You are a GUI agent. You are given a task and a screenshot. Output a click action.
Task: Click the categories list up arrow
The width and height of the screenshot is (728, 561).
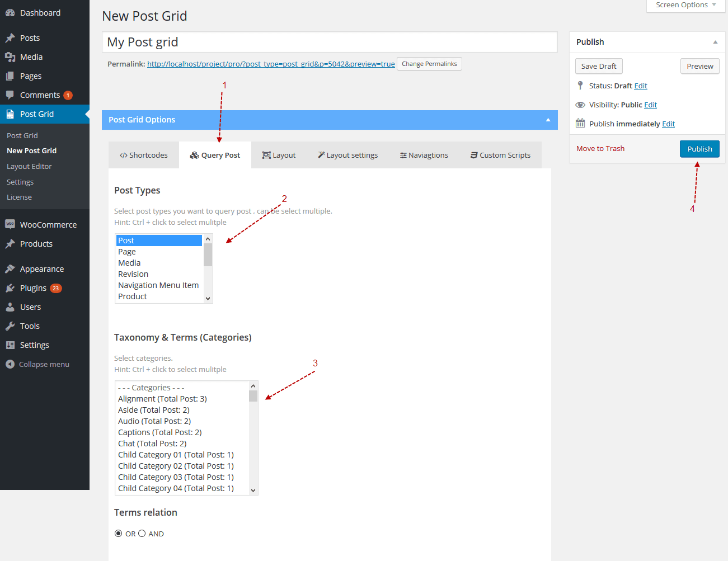click(x=253, y=386)
